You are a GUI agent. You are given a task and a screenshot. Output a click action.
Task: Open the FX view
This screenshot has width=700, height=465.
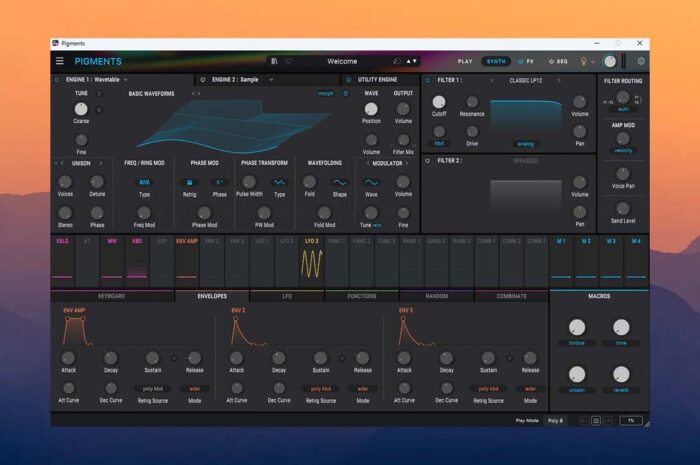(x=530, y=61)
